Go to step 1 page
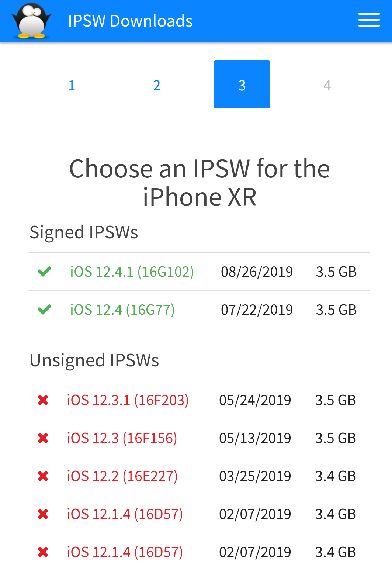 [72, 85]
